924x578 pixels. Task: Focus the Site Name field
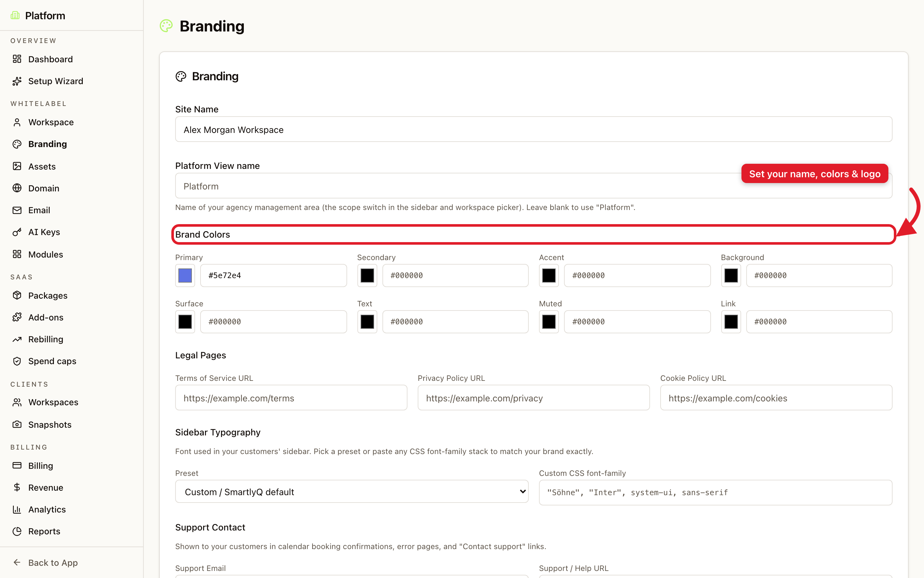pyautogui.click(x=534, y=129)
